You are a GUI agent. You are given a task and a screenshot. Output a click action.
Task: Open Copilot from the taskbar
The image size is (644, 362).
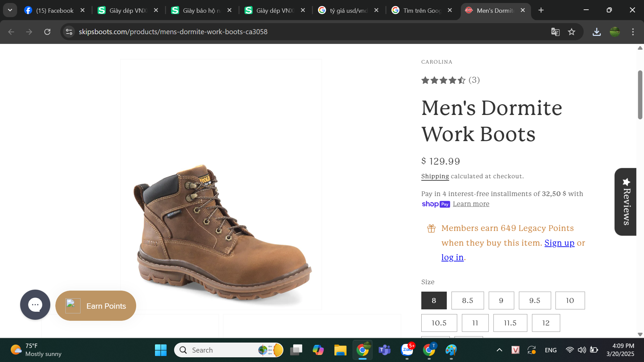318,350
